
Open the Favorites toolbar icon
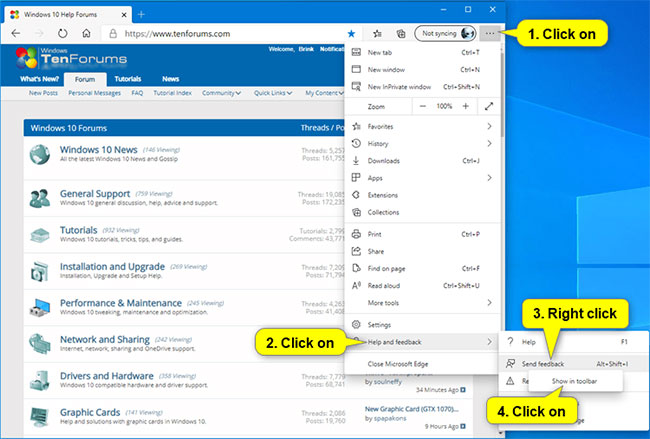[377, 34]
